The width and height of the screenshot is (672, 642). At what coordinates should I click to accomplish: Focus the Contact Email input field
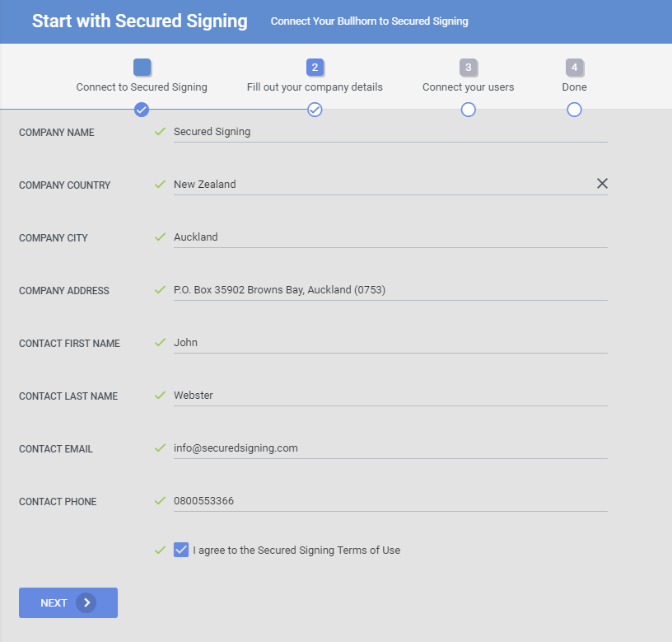click(390, 448)
